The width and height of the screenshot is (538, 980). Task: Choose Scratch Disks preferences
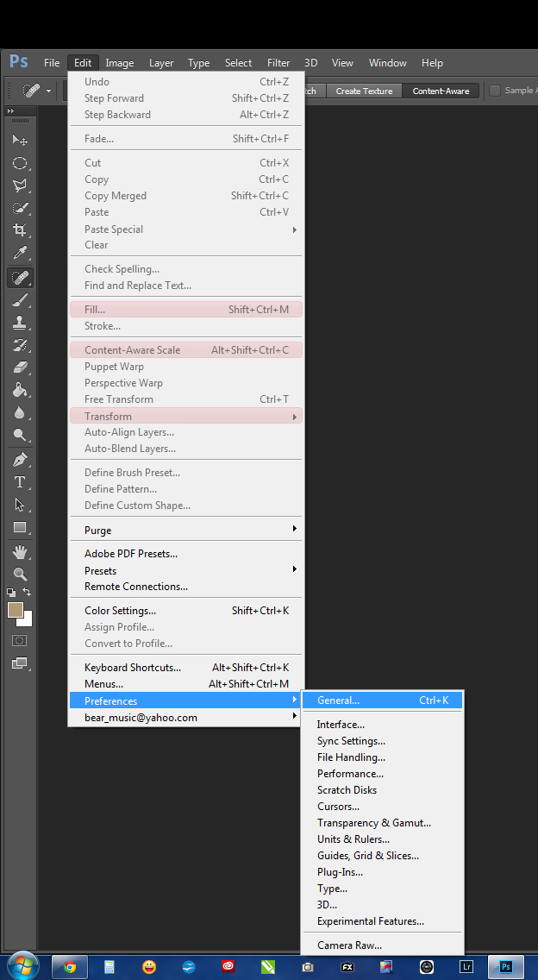(x=383, y=790)
